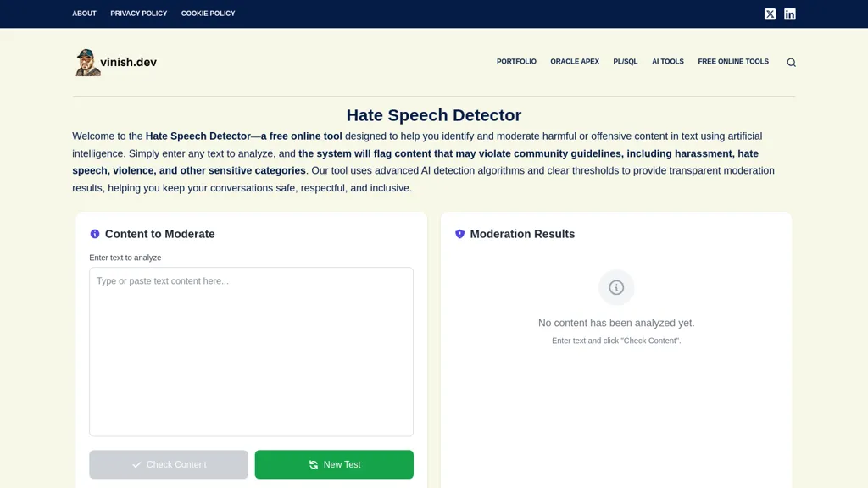This screenshot has height=488, width=868.
Task: Start a New Test with green button
Action: pyautogui.click(x=334, y=464)
